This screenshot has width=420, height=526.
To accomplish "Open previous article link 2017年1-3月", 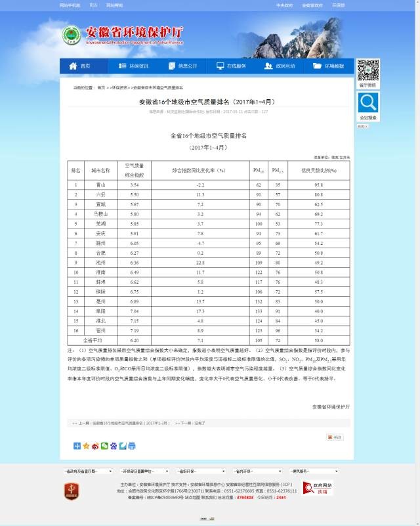I will click(125, 424).
